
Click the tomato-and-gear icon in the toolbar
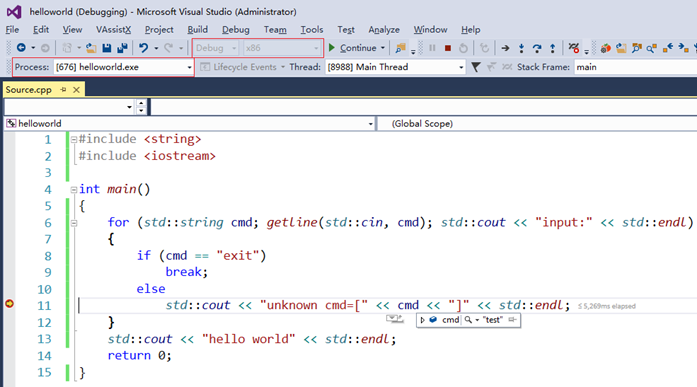605,48
